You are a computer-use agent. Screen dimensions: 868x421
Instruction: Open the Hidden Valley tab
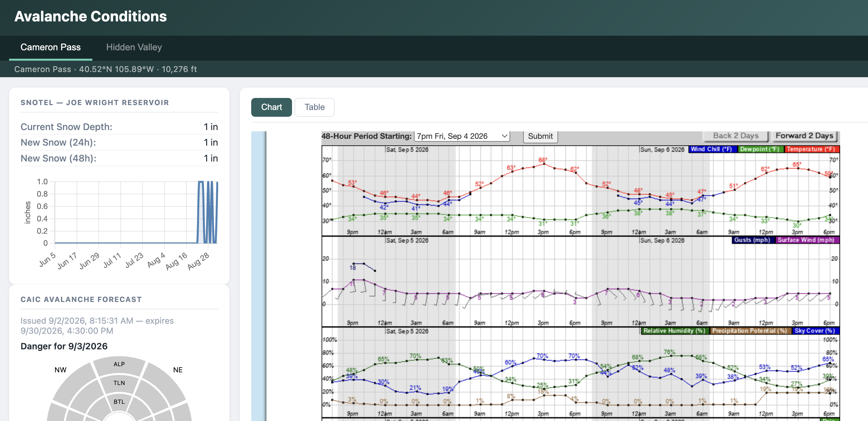coord(134,47)
